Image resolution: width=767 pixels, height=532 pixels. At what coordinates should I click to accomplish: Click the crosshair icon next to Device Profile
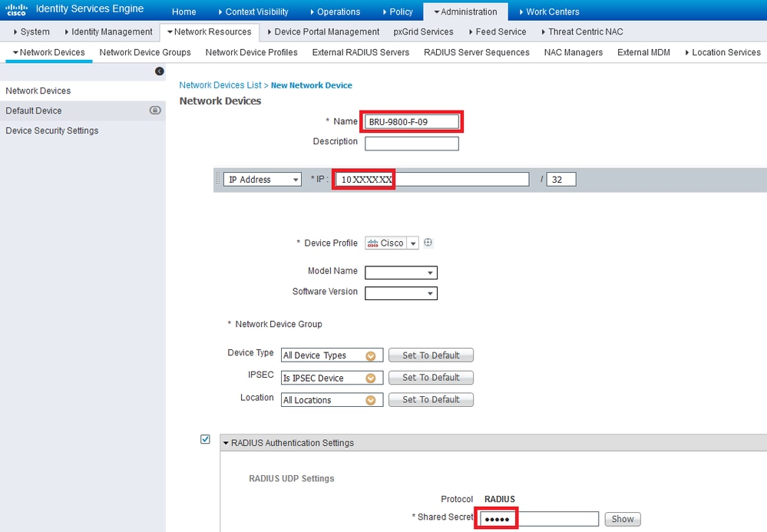(x=428, y=243)
